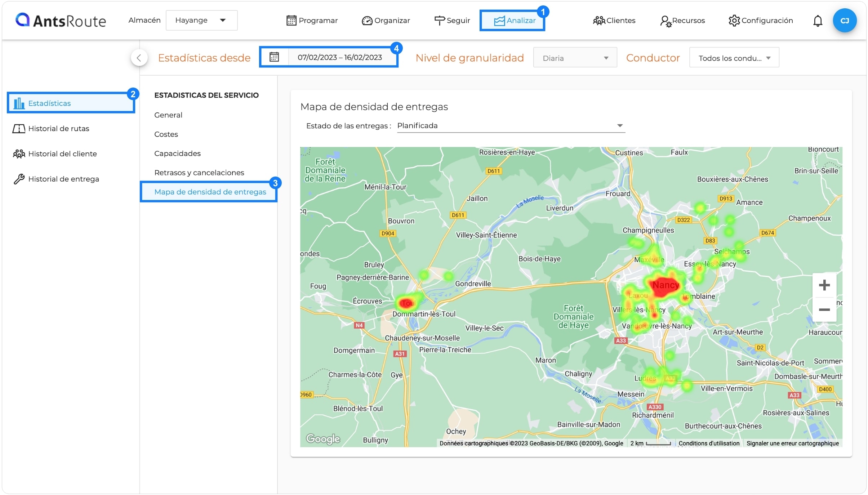Click the Estadísticas bar chart icon

coord(19,103)
